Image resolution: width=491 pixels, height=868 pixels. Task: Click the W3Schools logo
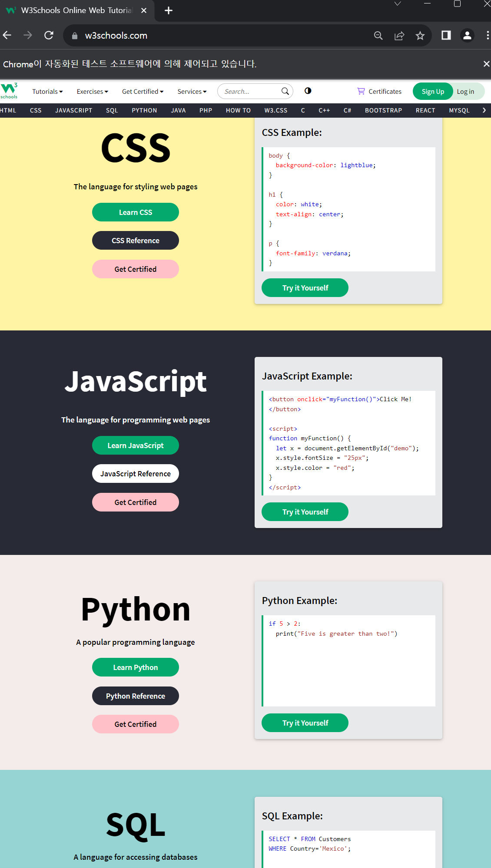pos(9,91)
